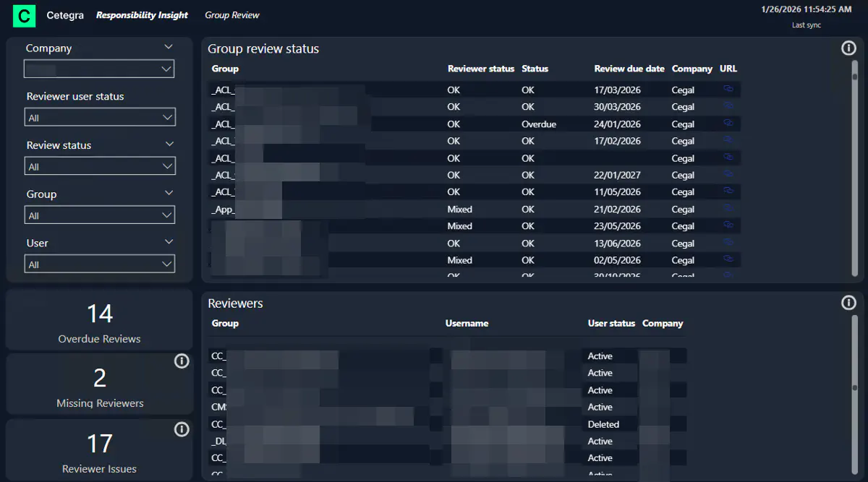
Task: Click the Overdue Reviews card
Action: tap(99, 321)
